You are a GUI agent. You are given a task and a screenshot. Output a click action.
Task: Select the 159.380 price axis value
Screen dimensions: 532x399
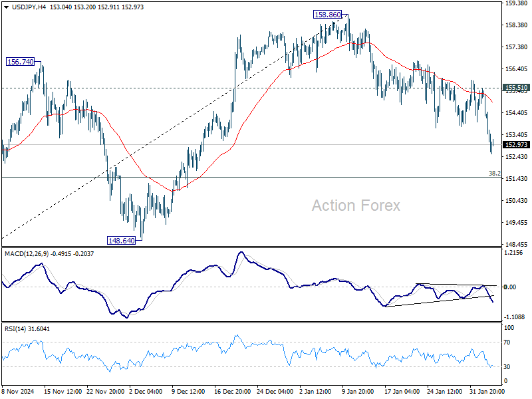(517, 3)
